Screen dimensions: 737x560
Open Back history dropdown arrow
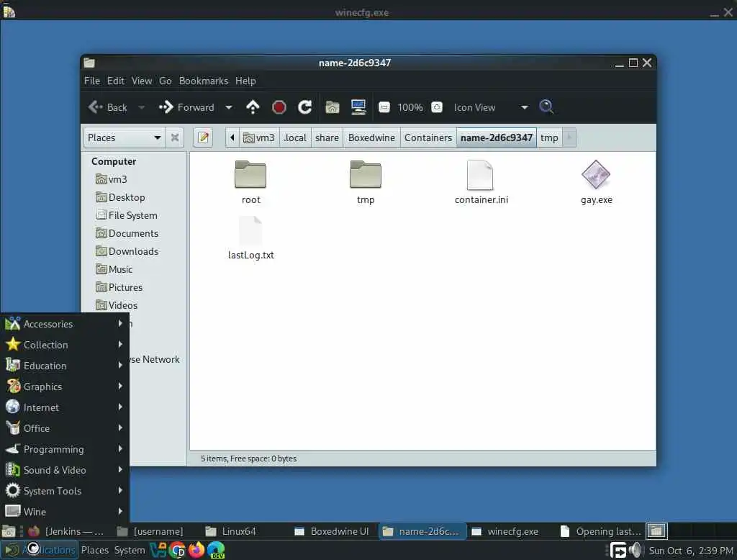click(141, 107)
